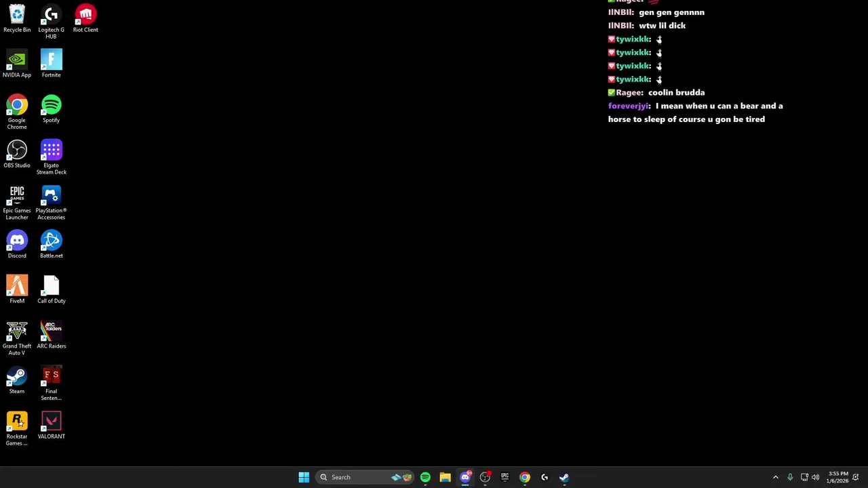
Task: Click the Steam desktop shortcut
Action: coord(17,381)
